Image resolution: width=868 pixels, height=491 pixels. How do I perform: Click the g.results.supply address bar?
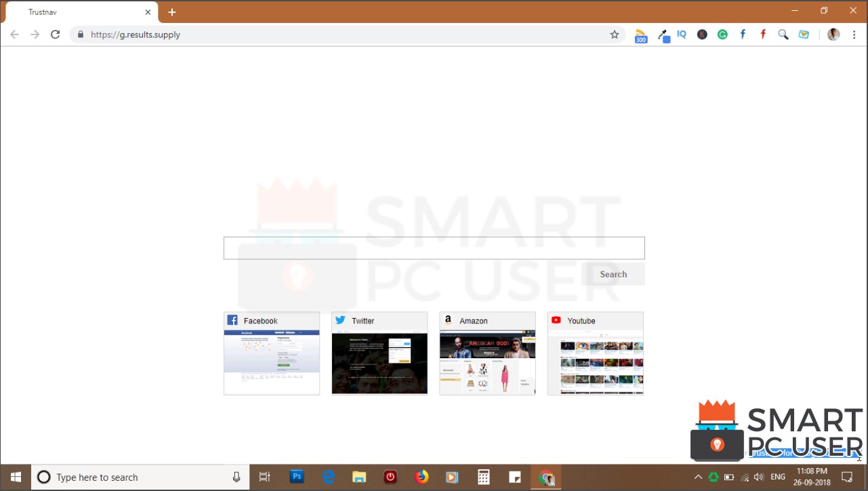pyautogui.click(x=346, y=35)
